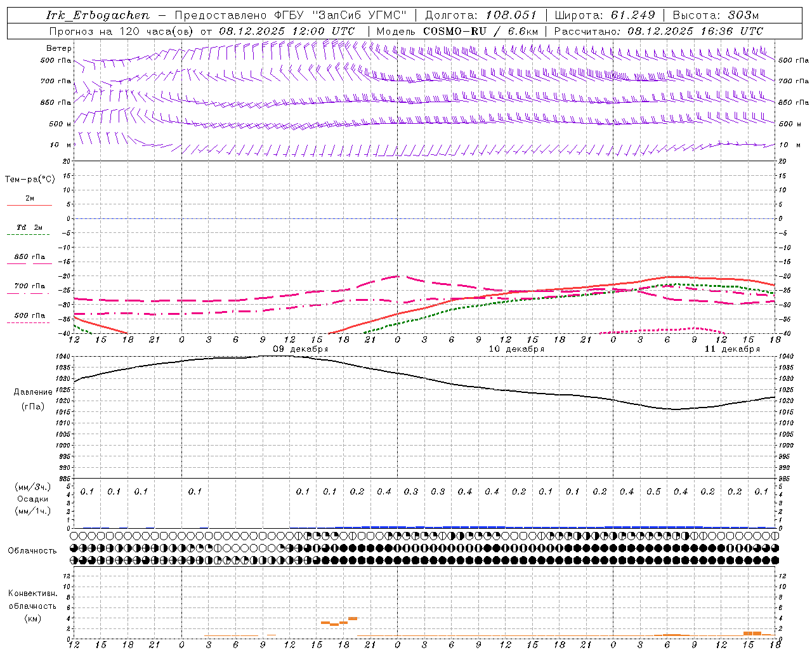The width and height of the screenshot is (812, 650).
Task: Click the left-side "10 м" wind level label
Action: point(60,145)
